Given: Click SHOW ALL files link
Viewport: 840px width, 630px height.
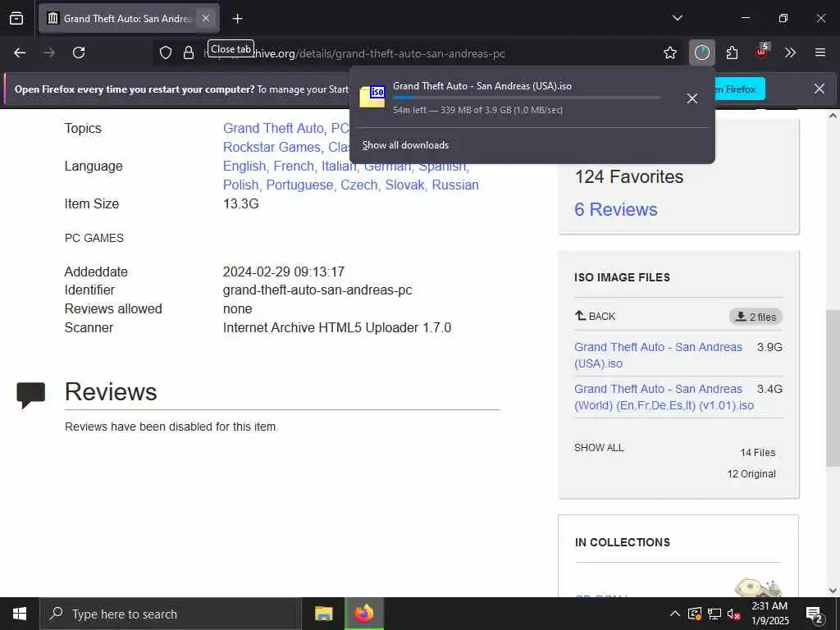Looking at the screenshot, I should [x=599, y=448].
